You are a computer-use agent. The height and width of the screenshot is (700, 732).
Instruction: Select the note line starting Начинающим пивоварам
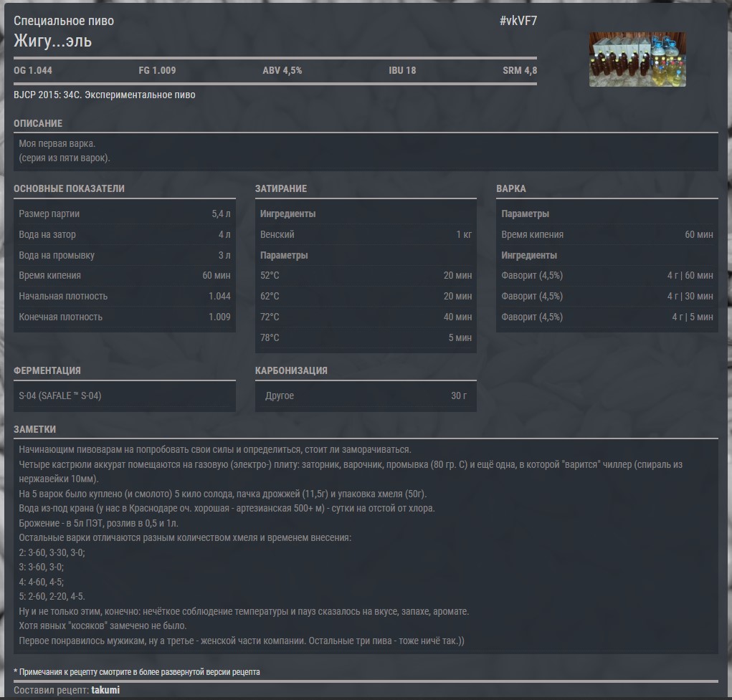215,449
